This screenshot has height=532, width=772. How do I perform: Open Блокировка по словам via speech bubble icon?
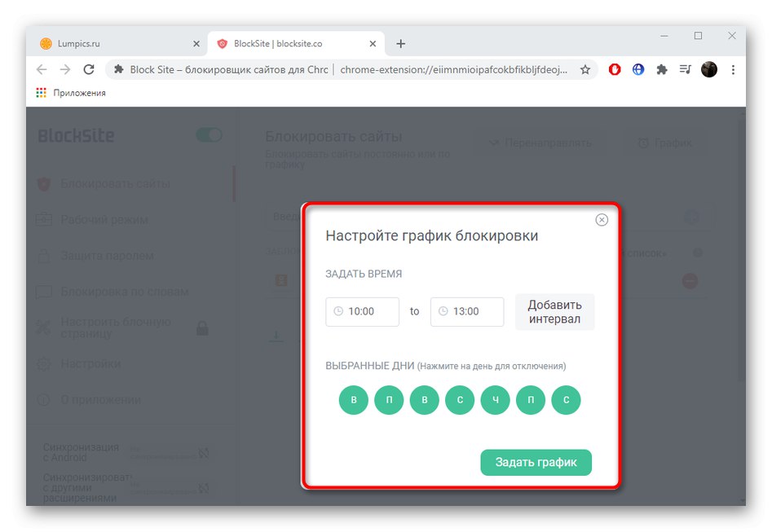point(44,291)
